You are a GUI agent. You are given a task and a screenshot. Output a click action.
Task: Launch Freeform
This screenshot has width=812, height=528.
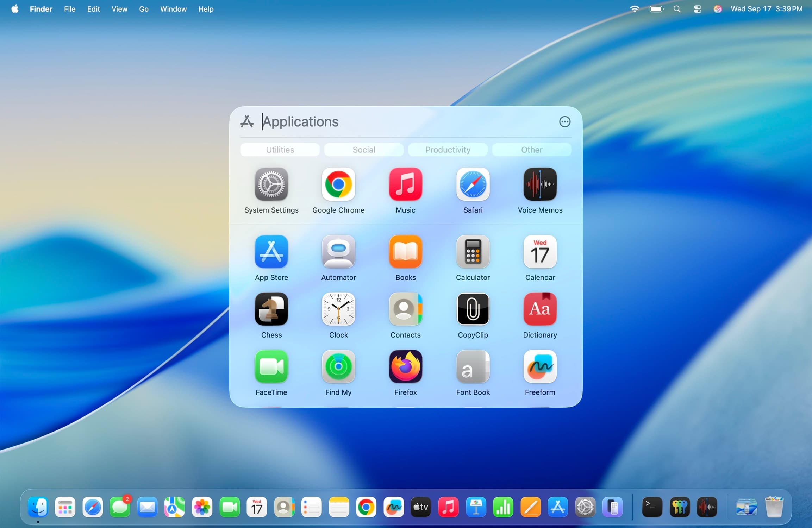(x=539, y=367)
